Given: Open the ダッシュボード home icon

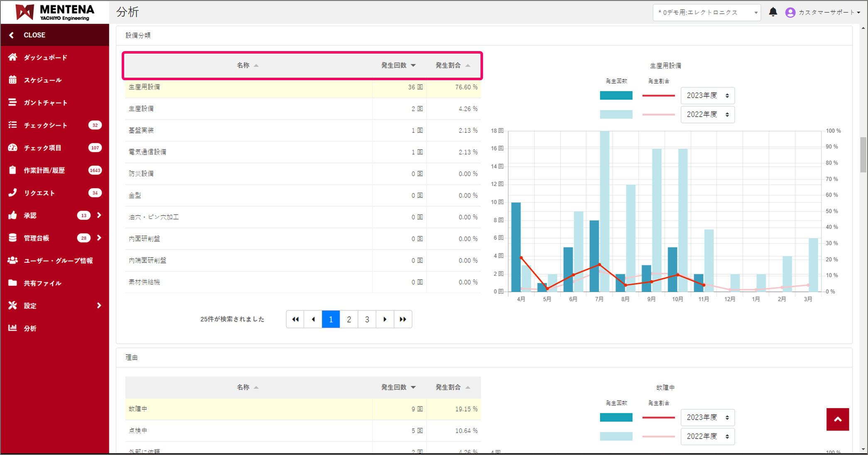Looking at the screenshot, I should pyautogui.click(x=13, y=57).
